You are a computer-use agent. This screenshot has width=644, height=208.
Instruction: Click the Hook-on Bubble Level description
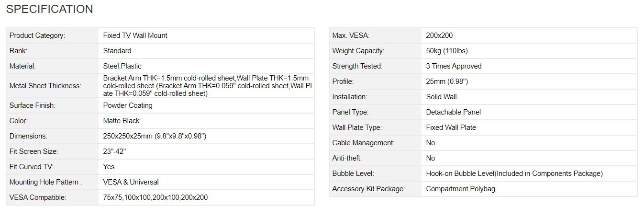(514, 173)
